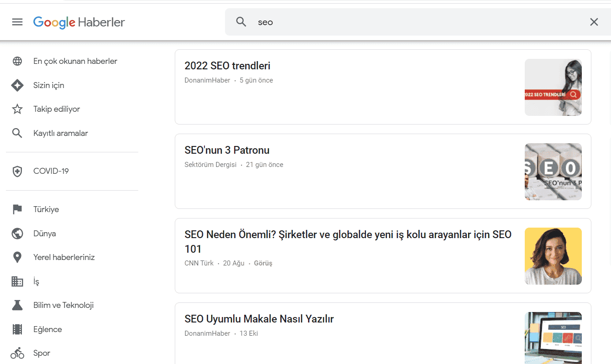Image resolution: width=611 pixels, height=364 pixels.
Task: Open the 'SEO Neden Önemli?' article headline
Action: (348, 242)
